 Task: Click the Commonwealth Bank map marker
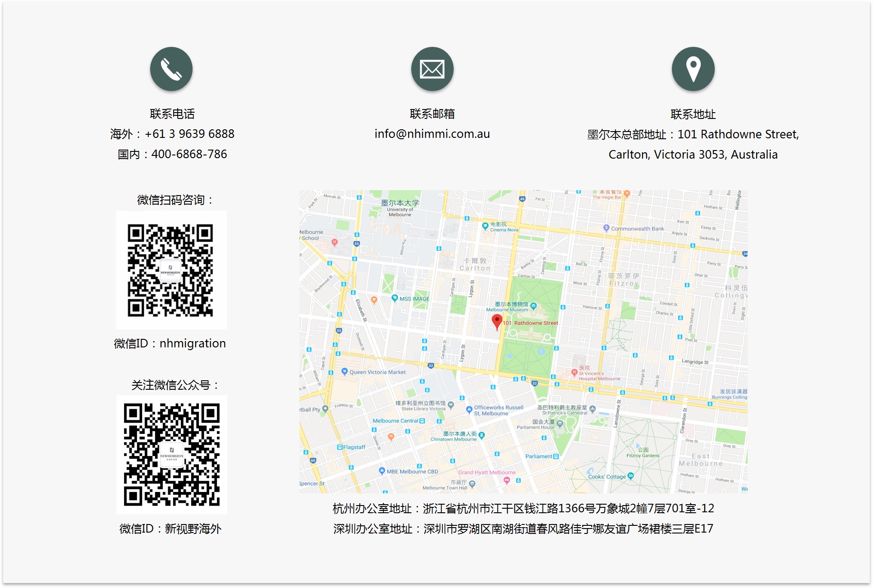(606, 228)
